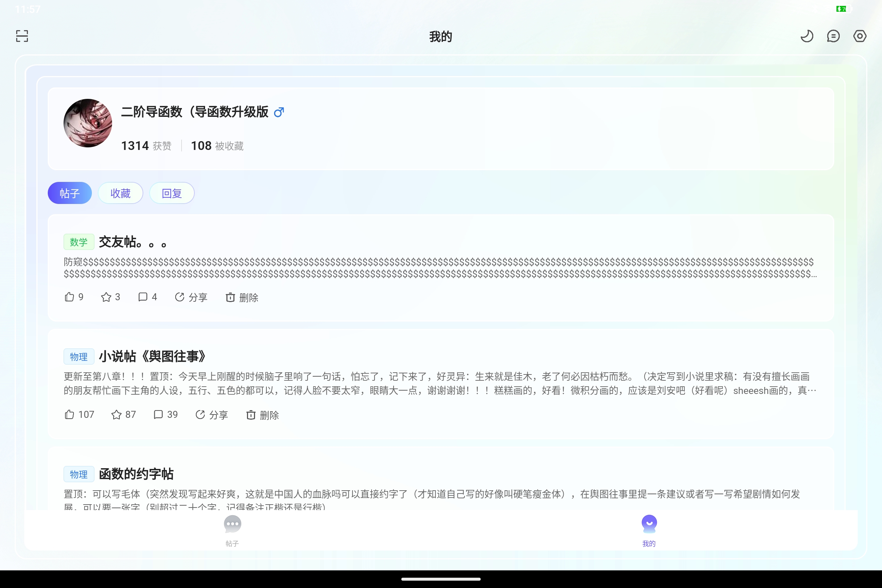Open settings with the hexagon gear icon
Viewport: 882px width, 588px height.
click(860, 36)
